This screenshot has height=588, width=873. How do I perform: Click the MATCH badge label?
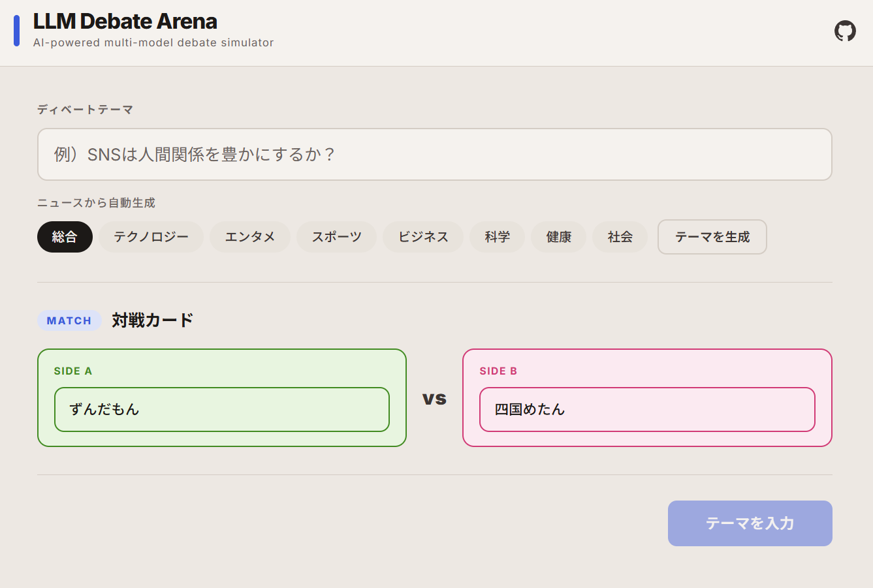(69, 320)
